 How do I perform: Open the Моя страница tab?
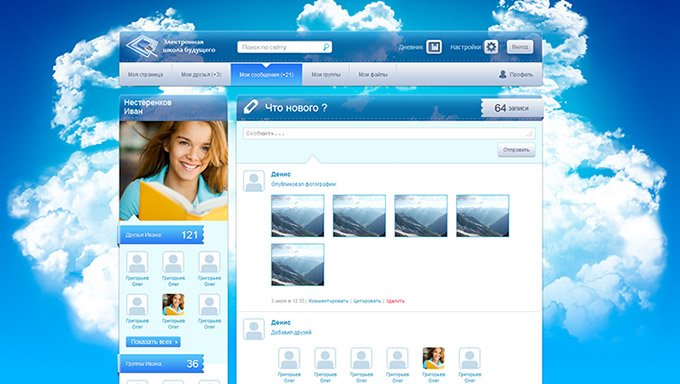[x=146, y=75]
